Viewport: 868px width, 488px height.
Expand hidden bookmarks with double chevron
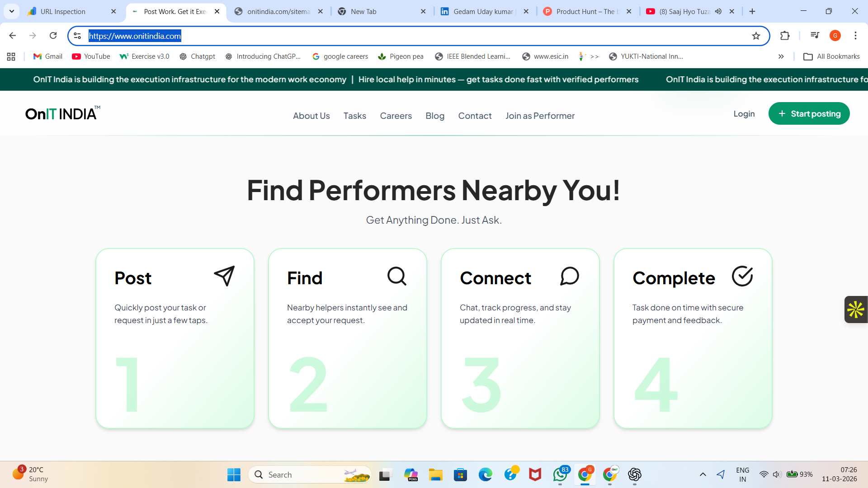pyautogui.click(x=781, y=56)
